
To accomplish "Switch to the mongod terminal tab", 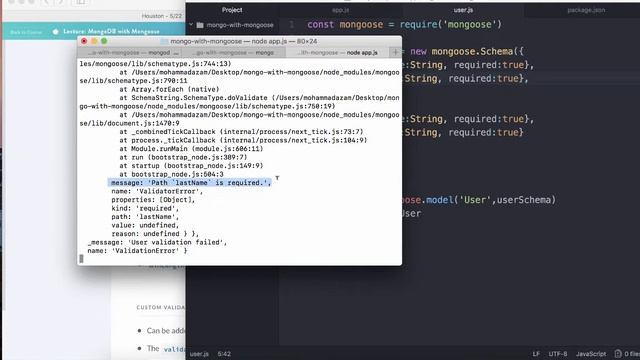I will coord(130,53).
